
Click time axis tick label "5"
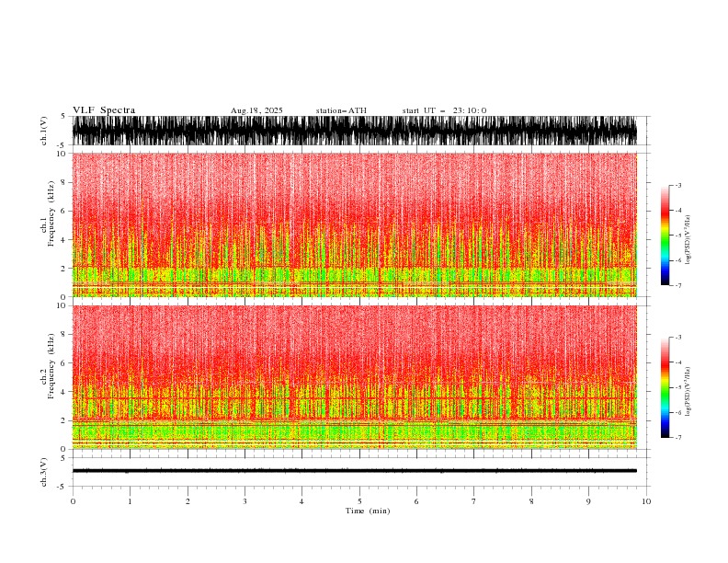pos(359,501)
